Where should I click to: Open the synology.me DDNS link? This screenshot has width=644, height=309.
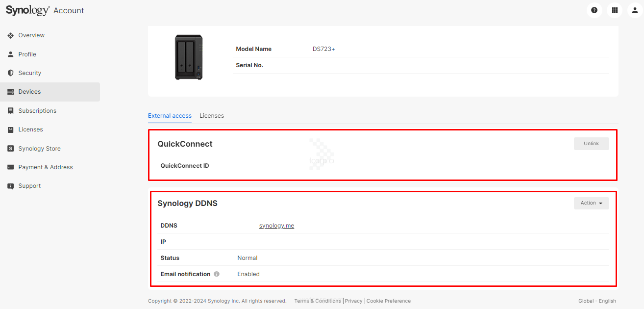(276, 225)
